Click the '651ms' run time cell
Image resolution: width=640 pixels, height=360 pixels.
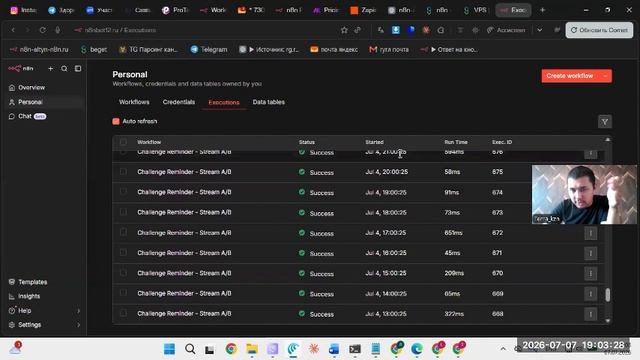point(453,233)
